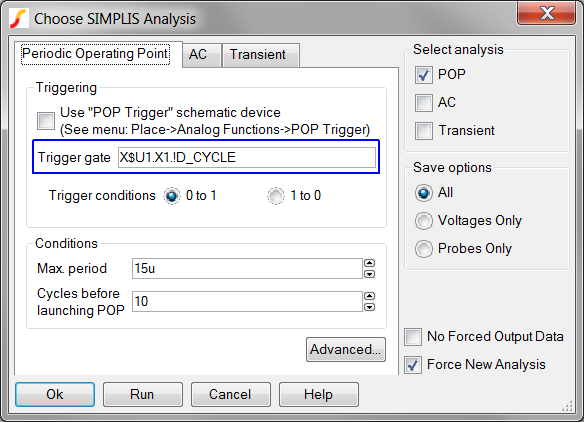Close the Choose SIMPLIS Analysis dialog
This screenshot has height=422, width=584.
(546, 13)
